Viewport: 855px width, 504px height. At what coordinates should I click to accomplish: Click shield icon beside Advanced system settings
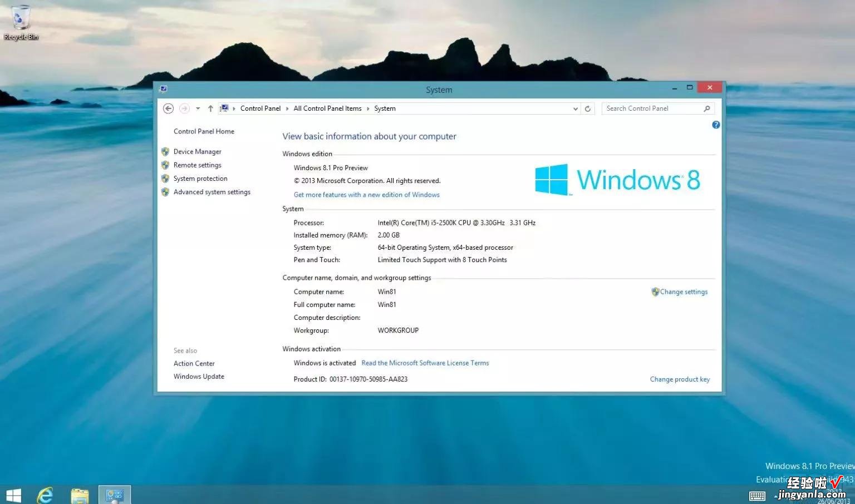165,192
